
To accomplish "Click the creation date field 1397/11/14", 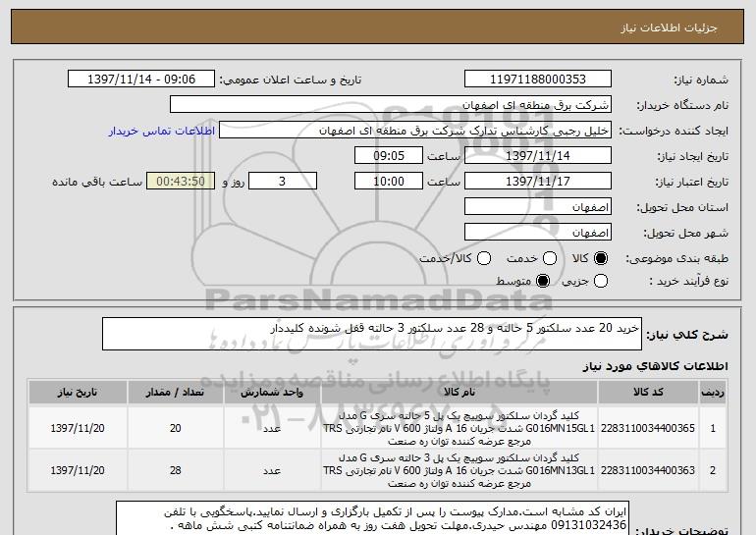I will coord(538,156).
